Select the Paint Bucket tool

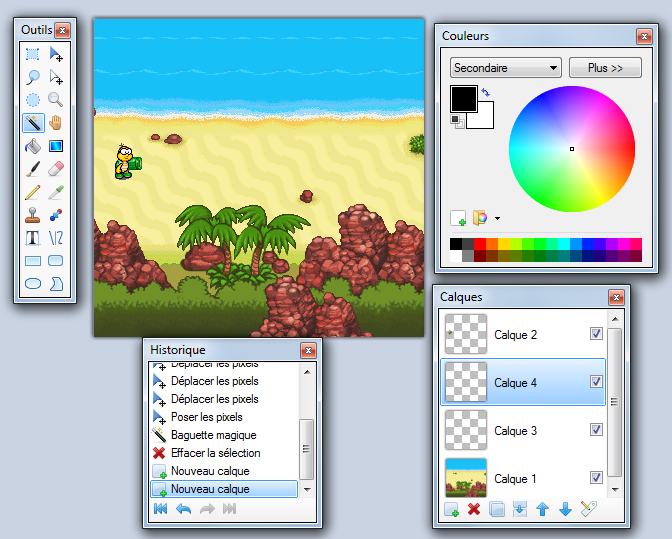(33, 146)
